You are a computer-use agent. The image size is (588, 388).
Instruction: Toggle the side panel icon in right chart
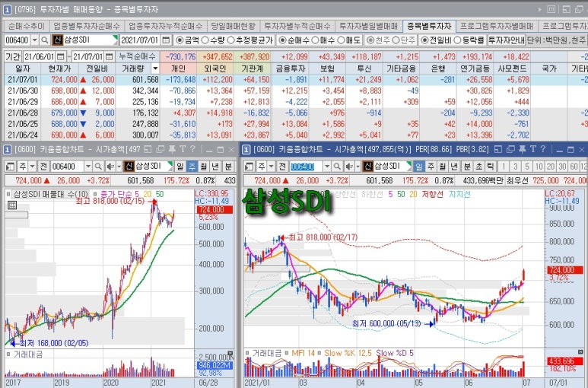pos(250,166)
